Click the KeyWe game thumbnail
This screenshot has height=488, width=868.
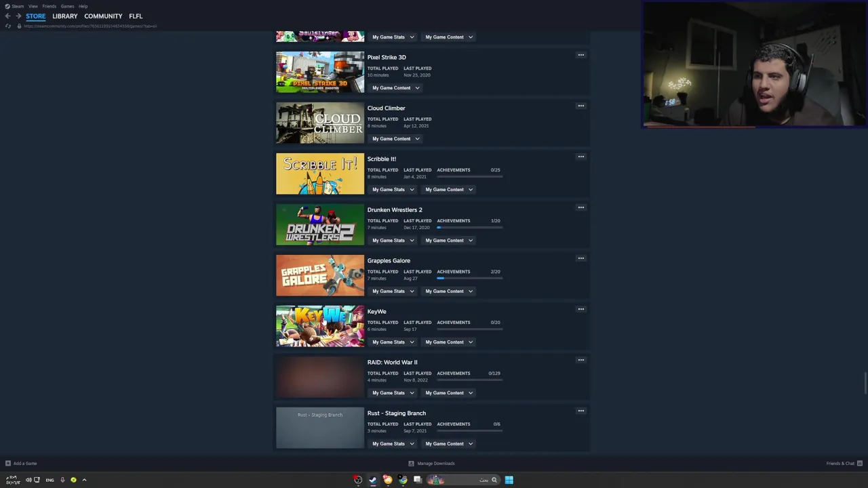pos(320,326)
